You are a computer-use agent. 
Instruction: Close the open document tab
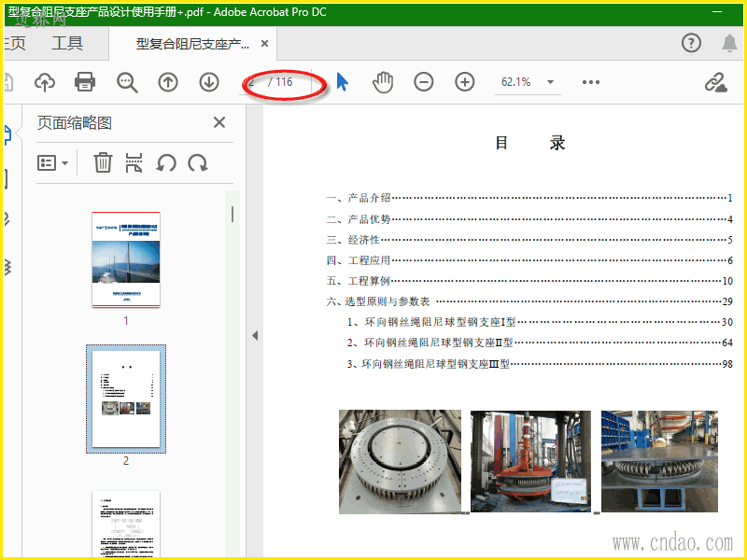(x=265, y=44)
